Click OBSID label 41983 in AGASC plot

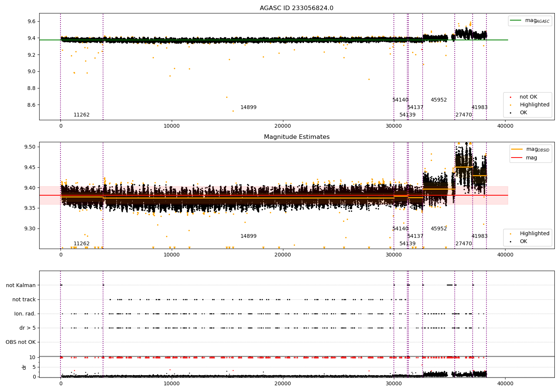[479, 107]
